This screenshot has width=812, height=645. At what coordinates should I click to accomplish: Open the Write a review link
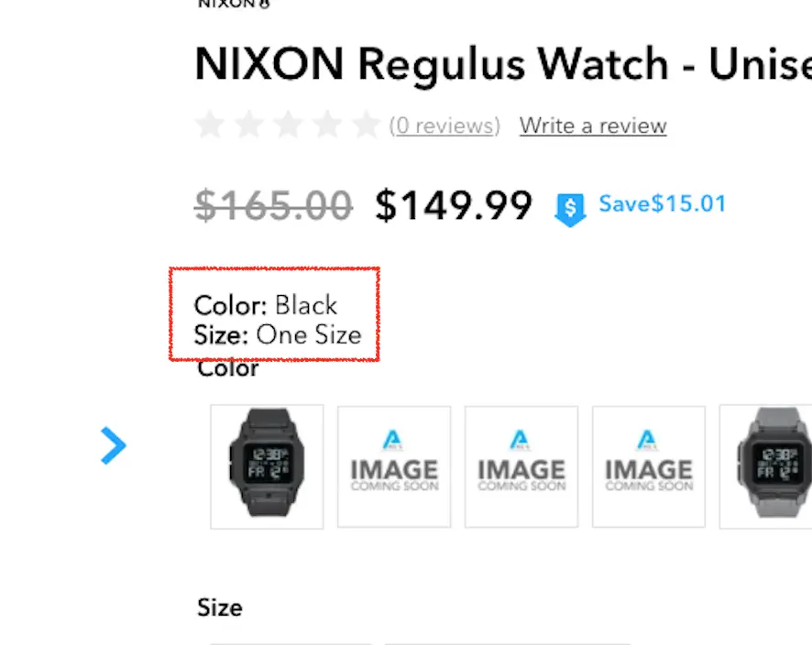click(x=592, y=126)
